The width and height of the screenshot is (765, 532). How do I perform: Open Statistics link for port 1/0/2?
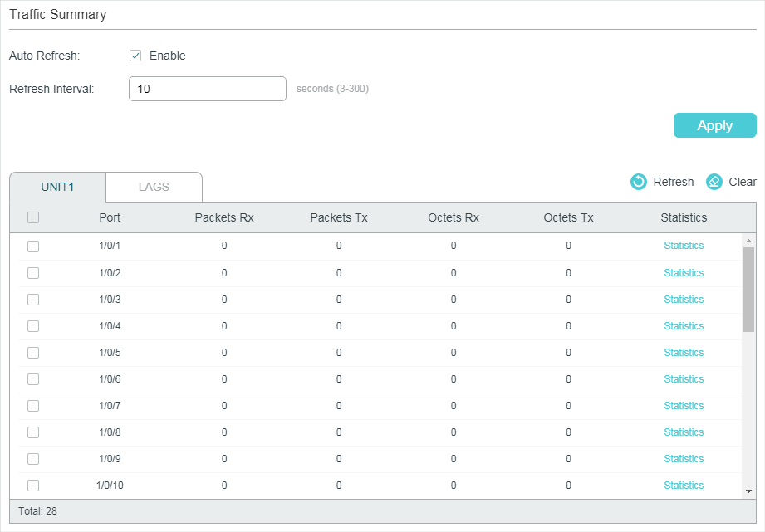point(684,273)
